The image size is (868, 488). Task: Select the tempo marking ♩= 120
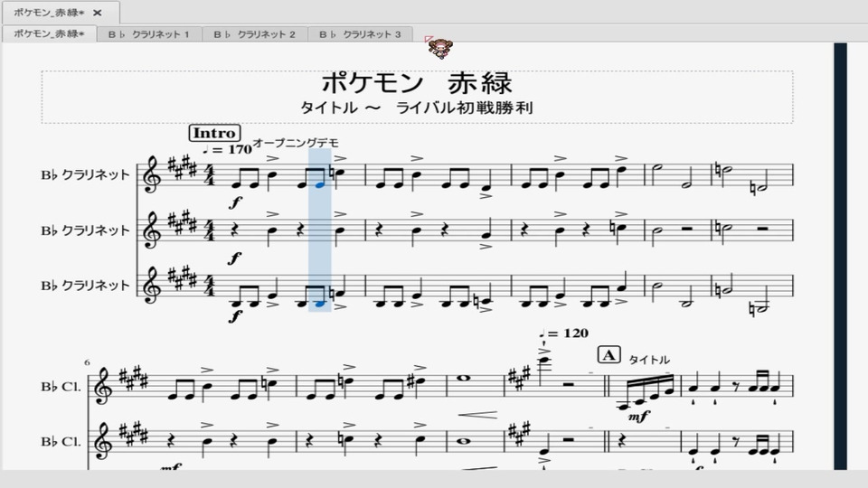[x=563, y=333]
